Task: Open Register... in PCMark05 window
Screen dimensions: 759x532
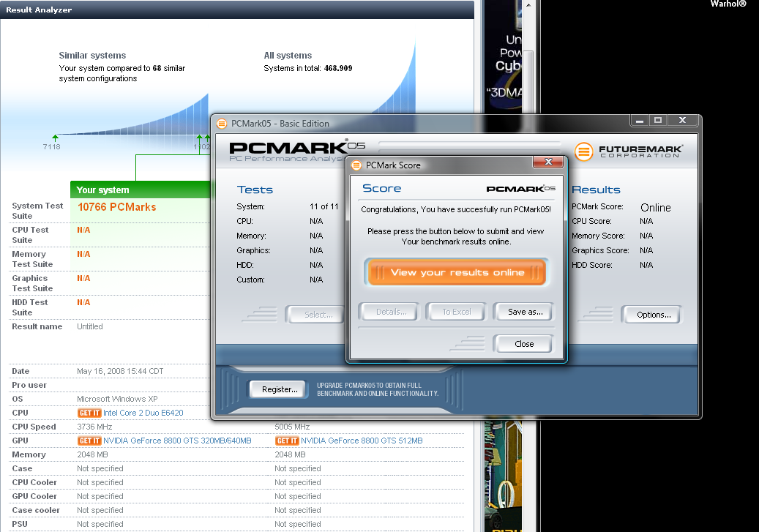Action: (280, 389)
